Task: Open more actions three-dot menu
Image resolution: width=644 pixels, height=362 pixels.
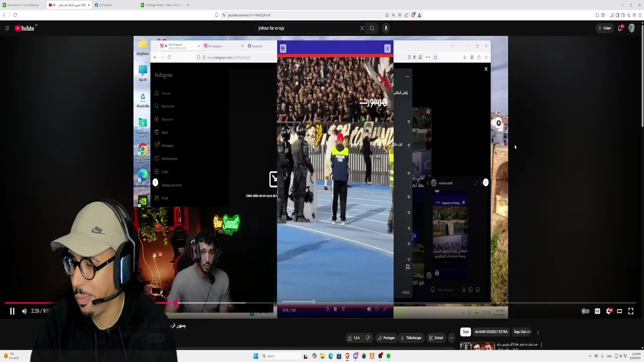Action: click(x=451, y=338)
